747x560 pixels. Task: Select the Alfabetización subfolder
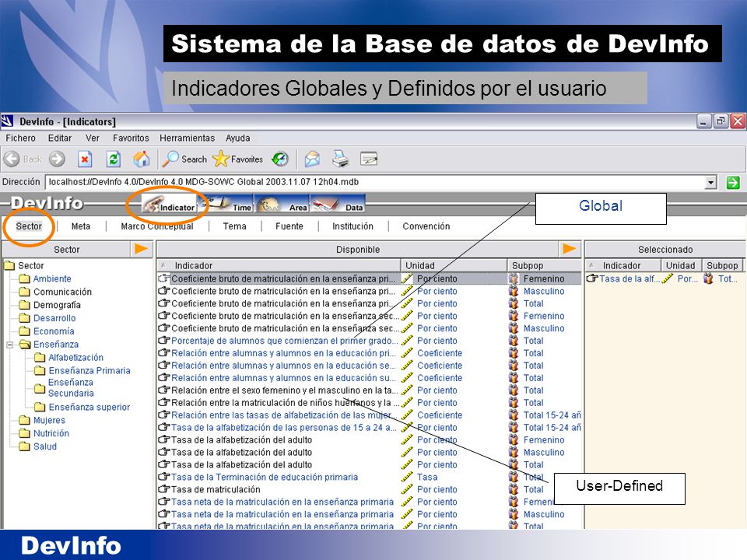point(76,357)
